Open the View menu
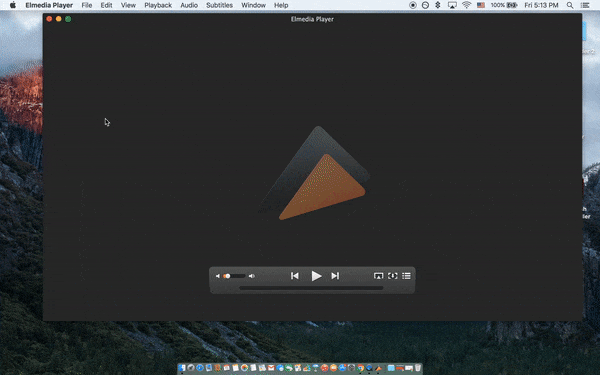This screenshot has width=600, height=375. click(x=128, y=5)
